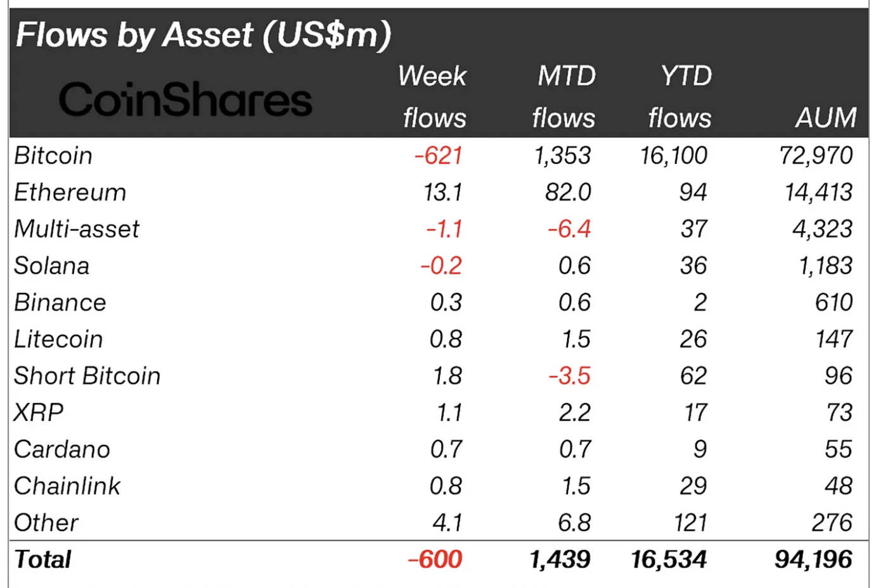Click the Multi-asset row label
Image resolution: width=876 pixels, height=588 pixels.
pos(77,229)
